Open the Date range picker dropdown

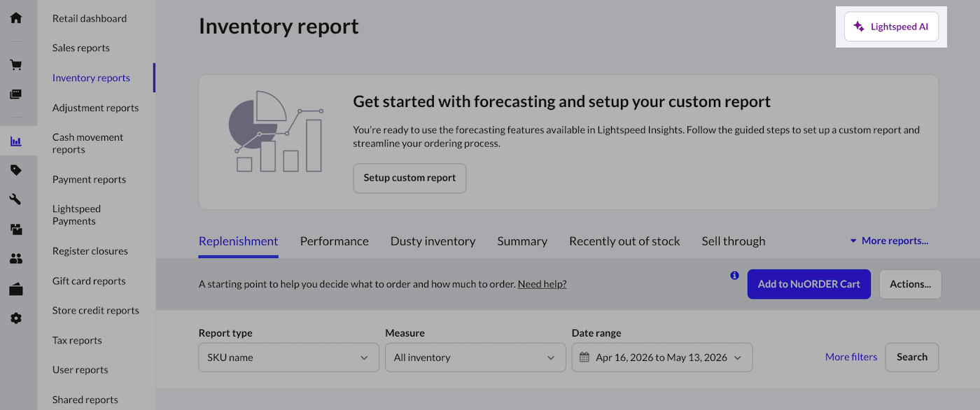point(662,358)
